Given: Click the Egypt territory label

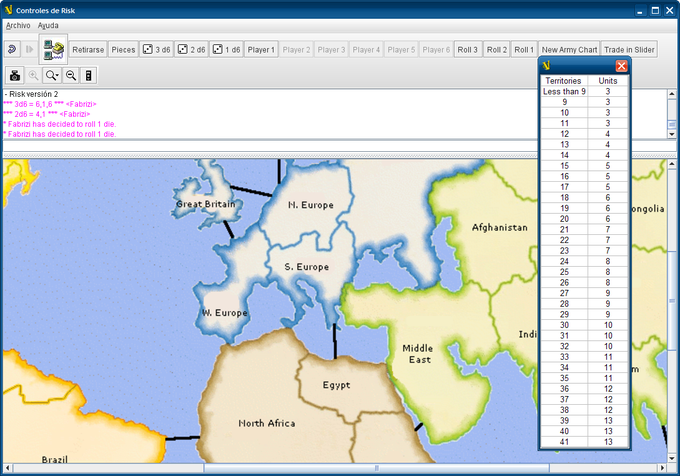Looking at the screenshot, I should pos(337,385).
